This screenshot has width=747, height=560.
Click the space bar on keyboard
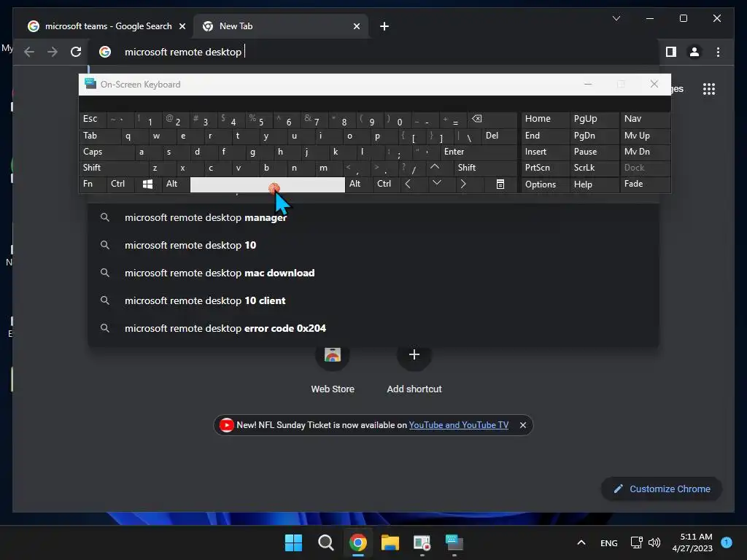tap(267, 184)
